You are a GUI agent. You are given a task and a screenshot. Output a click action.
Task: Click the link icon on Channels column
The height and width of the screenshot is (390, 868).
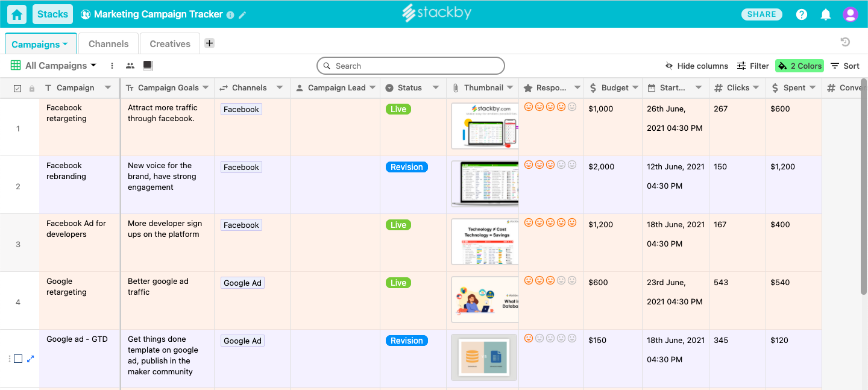coord(223,88)
